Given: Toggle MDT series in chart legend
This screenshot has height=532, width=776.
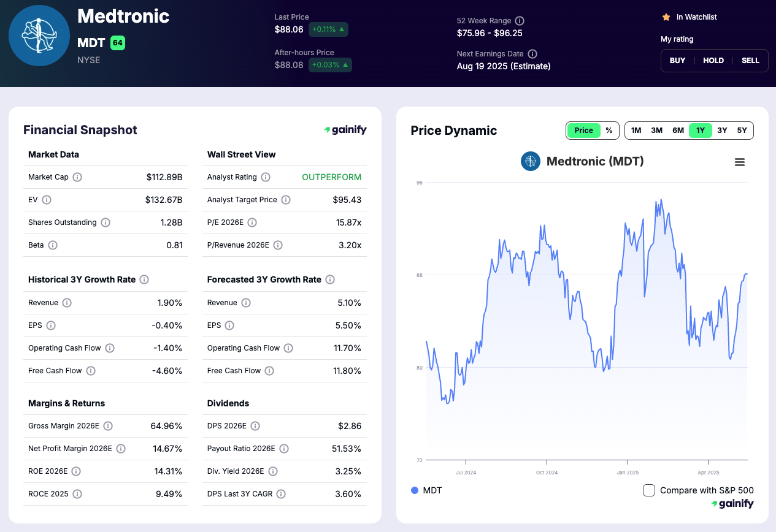Looking at the screenshot, I should point(426,490).
